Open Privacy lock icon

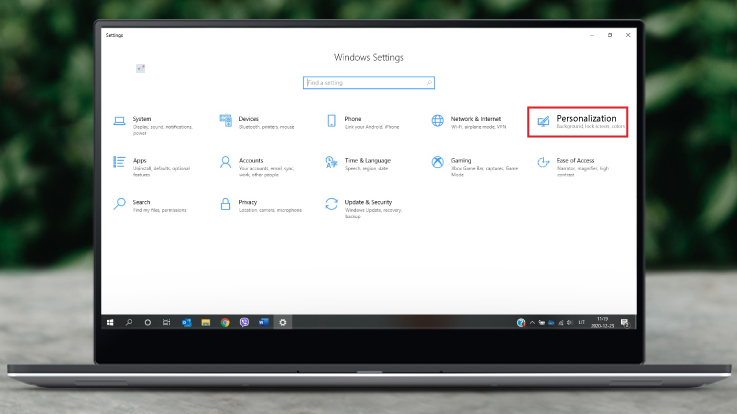pyautogui.click(x=225, y=204)
